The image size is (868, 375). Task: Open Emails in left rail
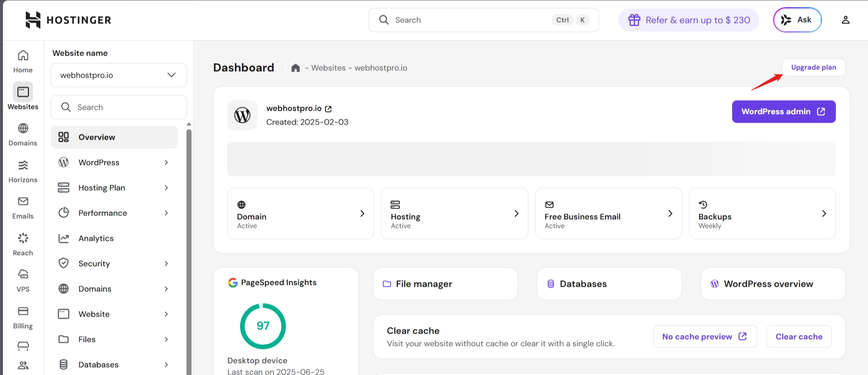(x=23, y=208)
